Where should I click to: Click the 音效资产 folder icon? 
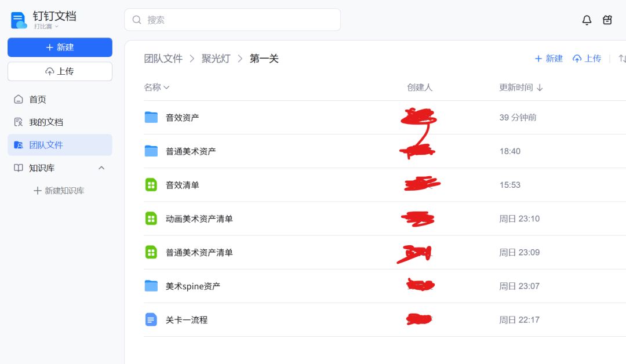pyautogui.click(x=151, y=117)
